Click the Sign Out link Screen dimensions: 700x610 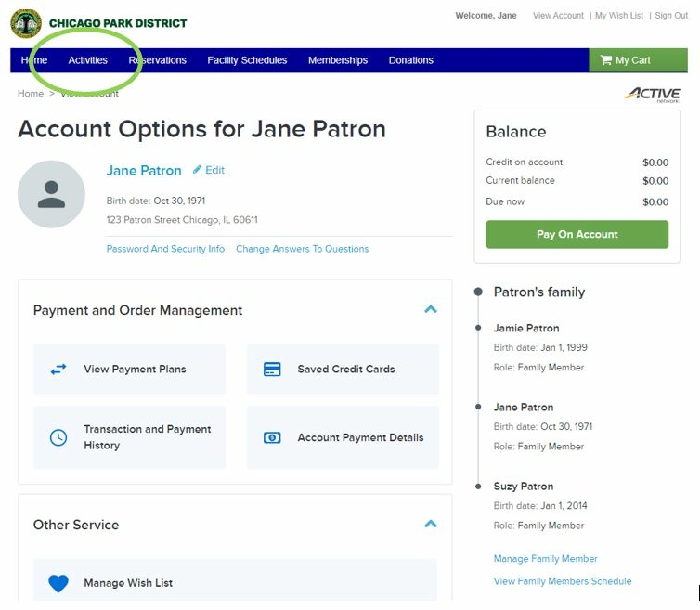(x=671, y=16)
